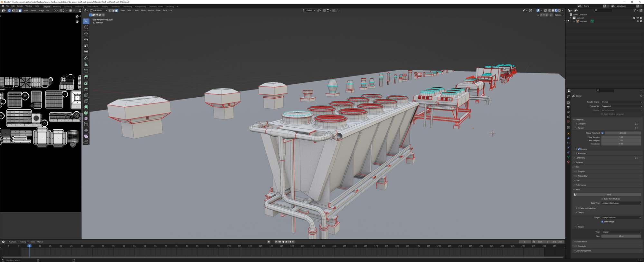
Task: Switch to the Modeling workspace tab
Action: (x=57, y=6)
